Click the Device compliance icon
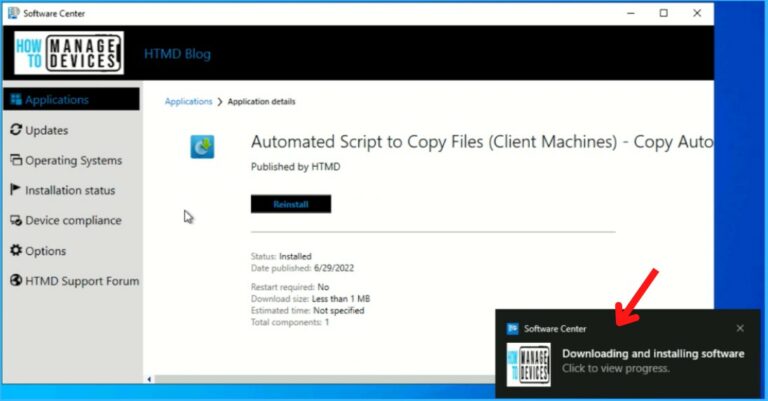The image size is (768, 401). 16,220
